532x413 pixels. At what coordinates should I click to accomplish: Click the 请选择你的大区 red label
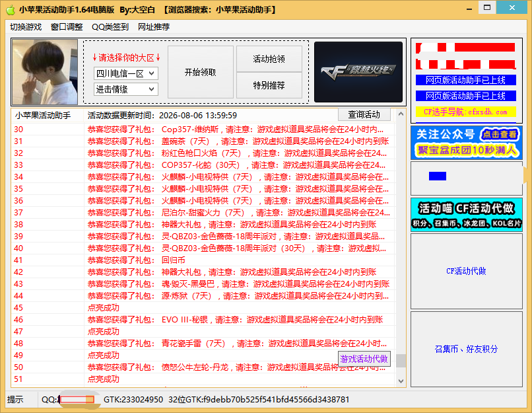tap(126, 57)
